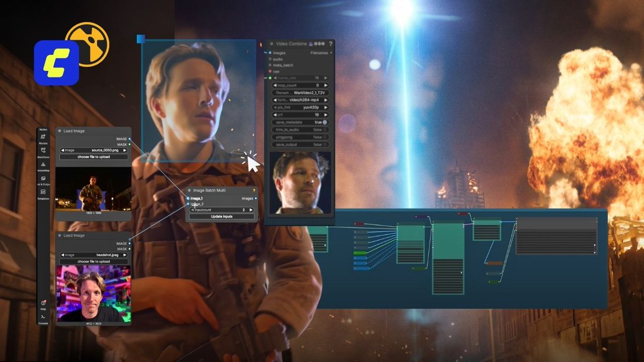Image resolution: width=644 pixels, height=362 pixels.
Task: Increase loop_count with the right arrow
Action: point(326,85)
